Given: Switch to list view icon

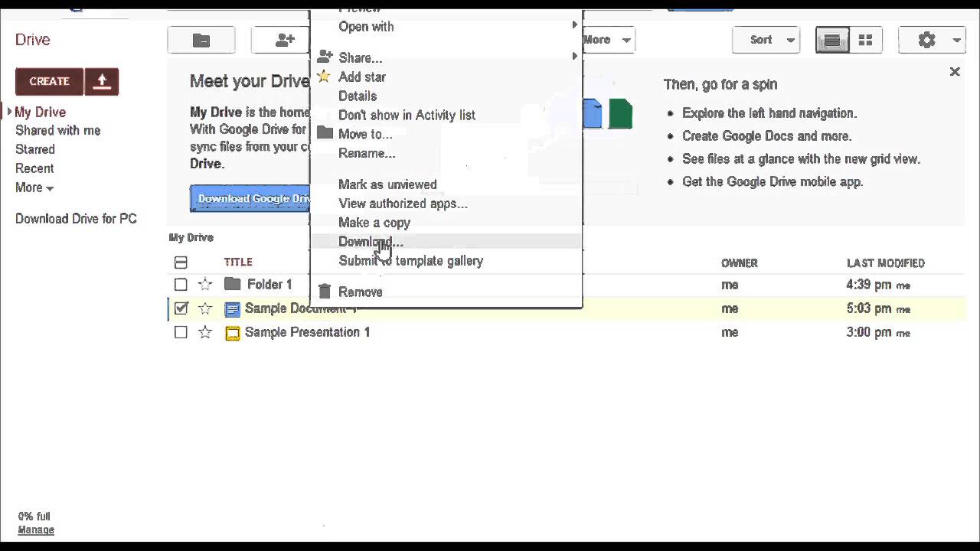Looking at the screenshot, I should pyautogui.click(x=832, y=41).
